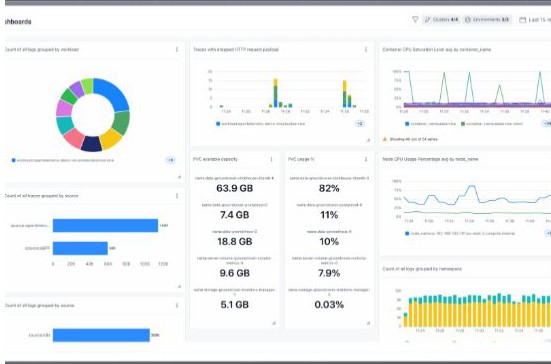This screenshot has width=551, height=364.
Task: Click the 7.9% PVC usage value
Action: [329, 273]
